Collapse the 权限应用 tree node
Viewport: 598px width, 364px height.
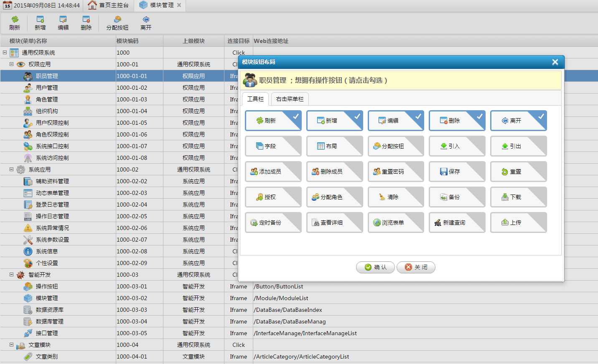pyautogui.click(x=12, y=64)
